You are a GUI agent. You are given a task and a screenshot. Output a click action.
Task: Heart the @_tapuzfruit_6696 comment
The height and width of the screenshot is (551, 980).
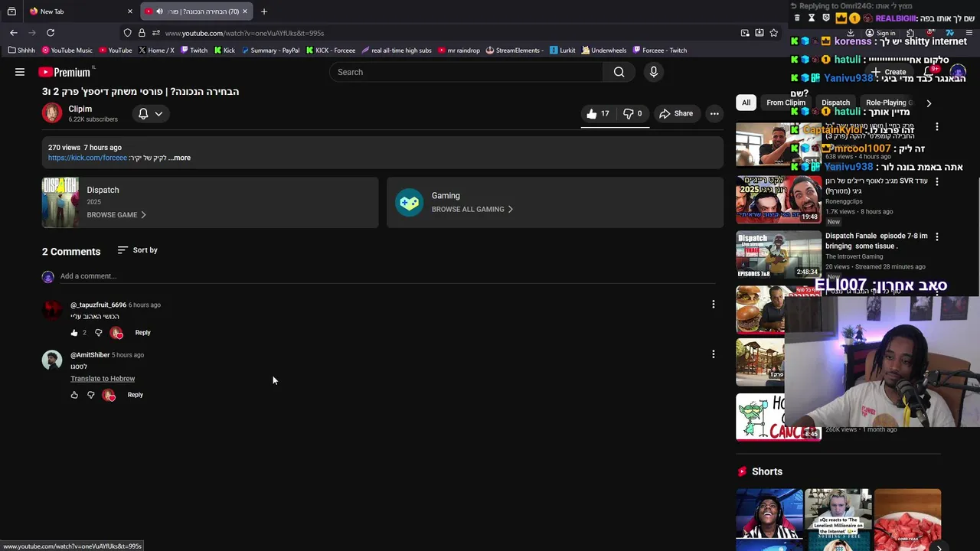click(116, 333)
